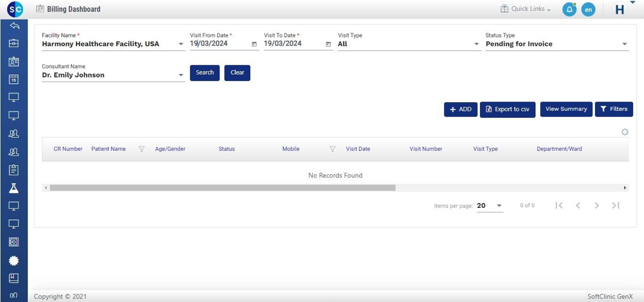Open Visit To Date calendar picker icon
644x302 pixels.
tap(328, 44)
